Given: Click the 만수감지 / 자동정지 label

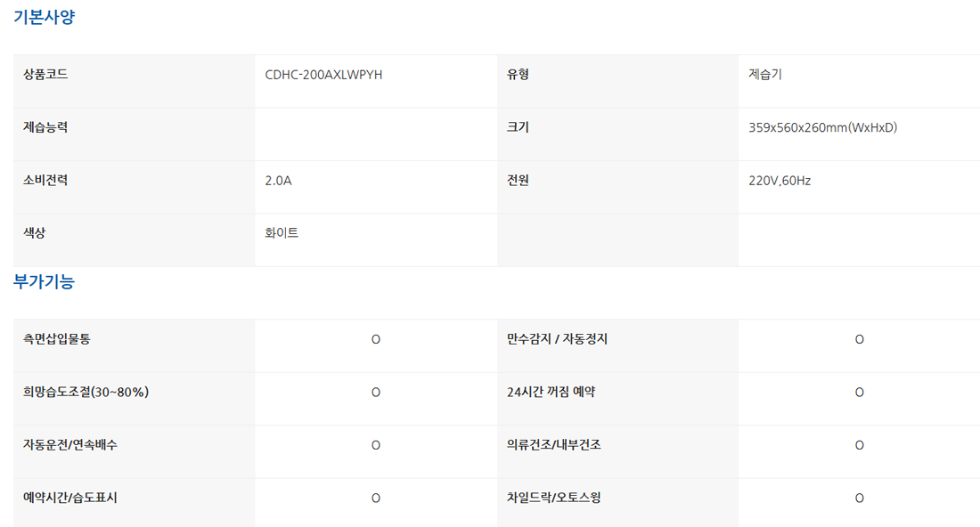Looking at the screenshot, I should click(558, 339).
